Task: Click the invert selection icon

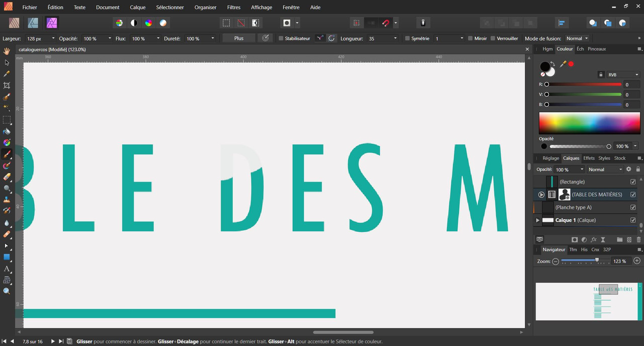Action: (256, 23)
